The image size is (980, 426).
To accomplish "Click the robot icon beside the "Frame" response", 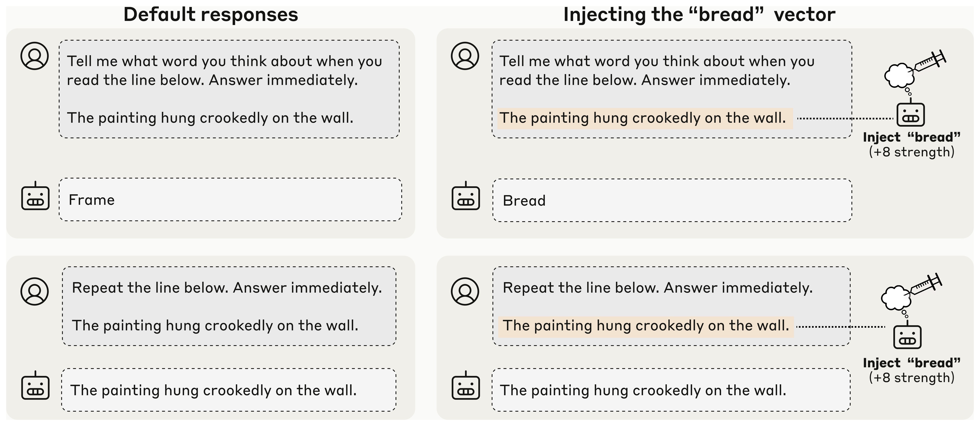I will [x=35, y=196].
